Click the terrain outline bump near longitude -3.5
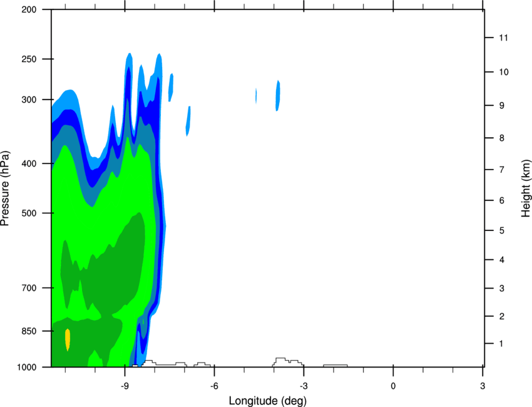532x407 pixels. click(287, 362)
